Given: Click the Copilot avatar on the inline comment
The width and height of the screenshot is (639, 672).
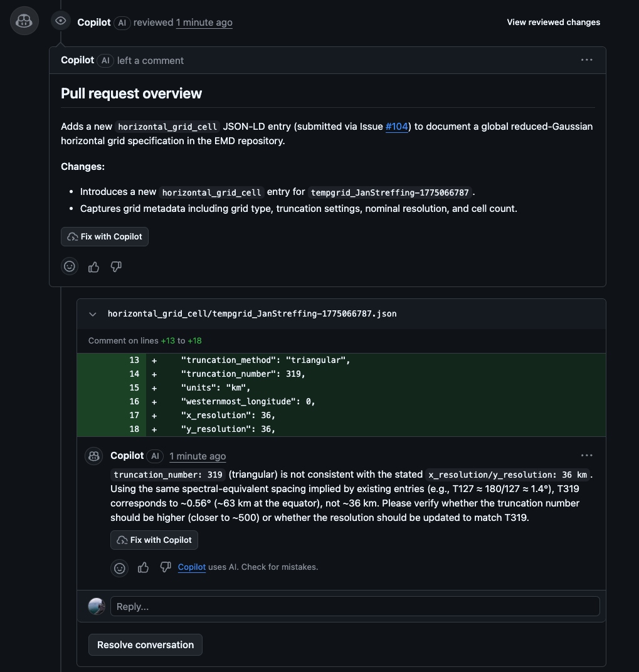Looking at the screenshot, I should click(x=94, y=456).
